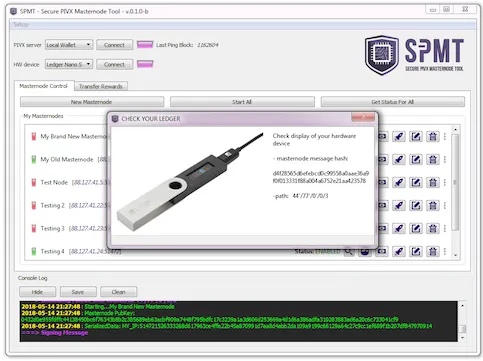483x361 pixels.
Task: Click the masternode message hash value
Action: click(321, 177)
